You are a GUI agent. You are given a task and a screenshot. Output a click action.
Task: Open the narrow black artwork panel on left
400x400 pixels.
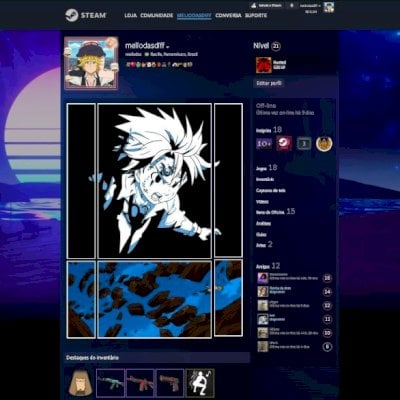[81, 181]
